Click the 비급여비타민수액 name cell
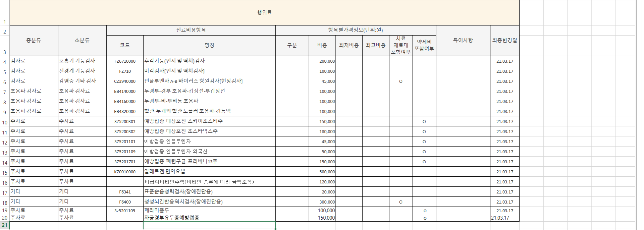The width and height of the screenshot is (644, 230). click(x=209, y=182)
